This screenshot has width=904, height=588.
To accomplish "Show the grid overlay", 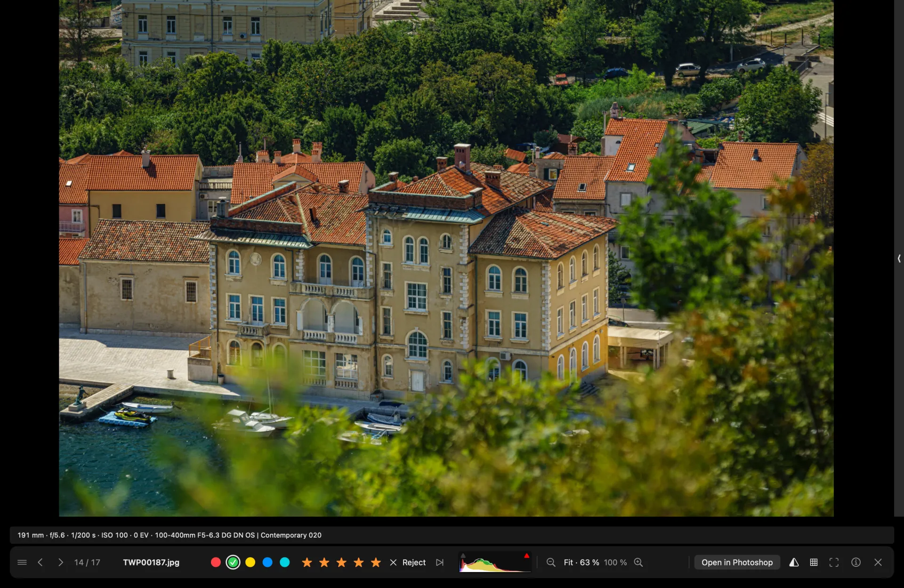I will click(x=814, y=562).
